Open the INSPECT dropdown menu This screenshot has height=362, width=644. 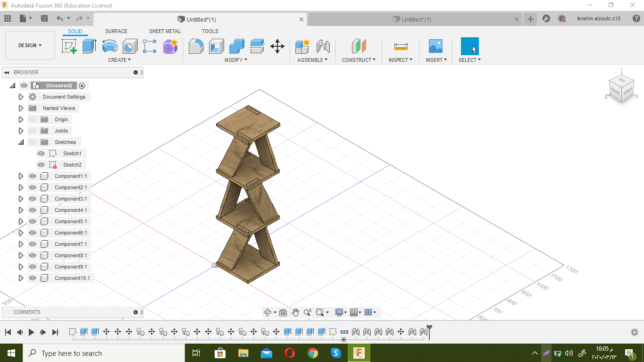point(401,60)
